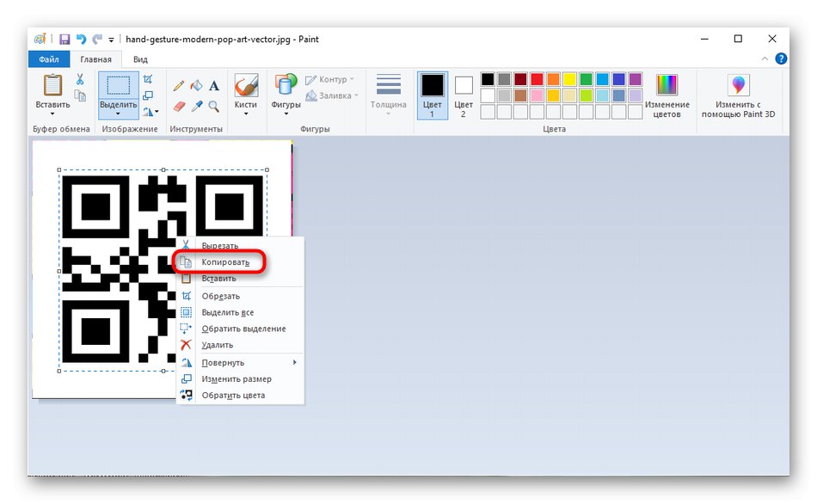The height and width of the screenshot is (504, 817).
Task: Click the Edit colors rainbow icon
Action: click(x=667, y=85)
